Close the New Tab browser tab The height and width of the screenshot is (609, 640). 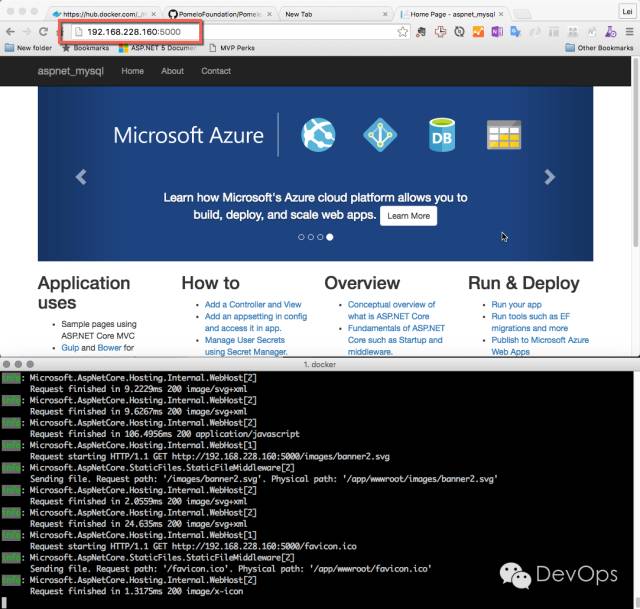pos(385,14)
